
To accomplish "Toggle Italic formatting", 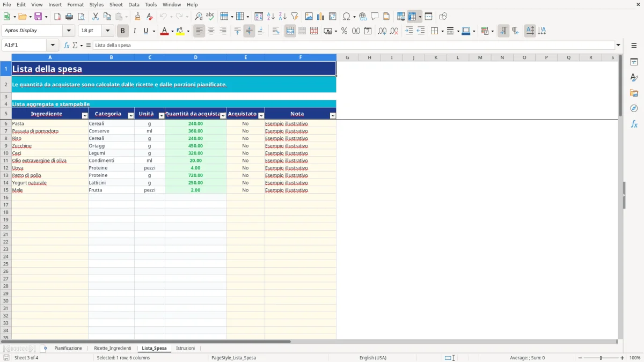I will (135, 31).
